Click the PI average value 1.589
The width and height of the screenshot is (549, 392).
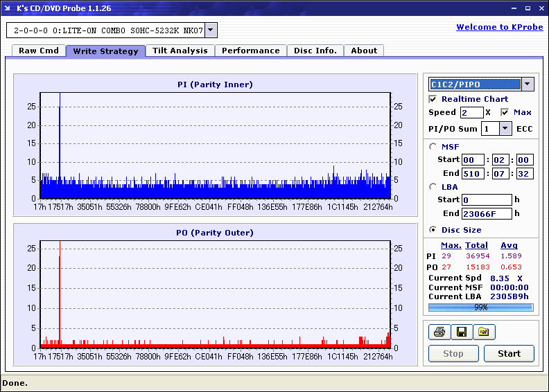(511, 256)
